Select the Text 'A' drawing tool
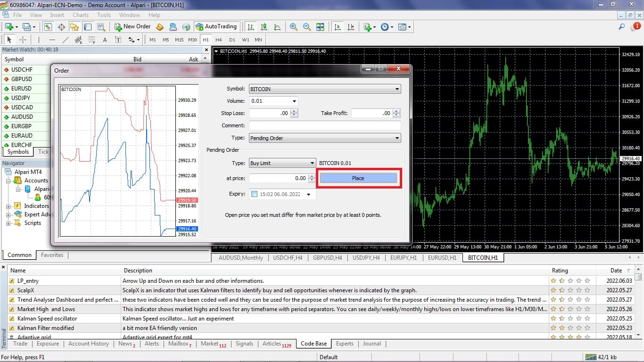This screenshot has width=644, height=362. click(x=105, y=40)
